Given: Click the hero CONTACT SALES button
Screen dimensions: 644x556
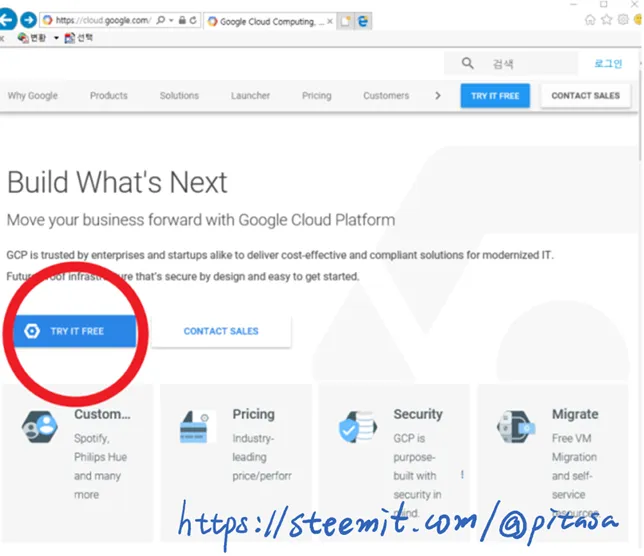Looking at the screenshot, I should tap(221, 331).
